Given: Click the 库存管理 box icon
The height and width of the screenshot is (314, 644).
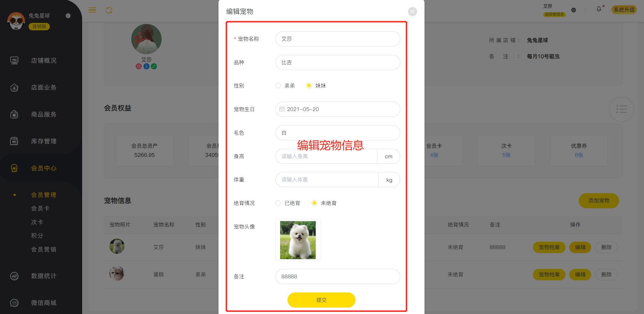Looking at the screenshot, I should click(x=14, y=141).
